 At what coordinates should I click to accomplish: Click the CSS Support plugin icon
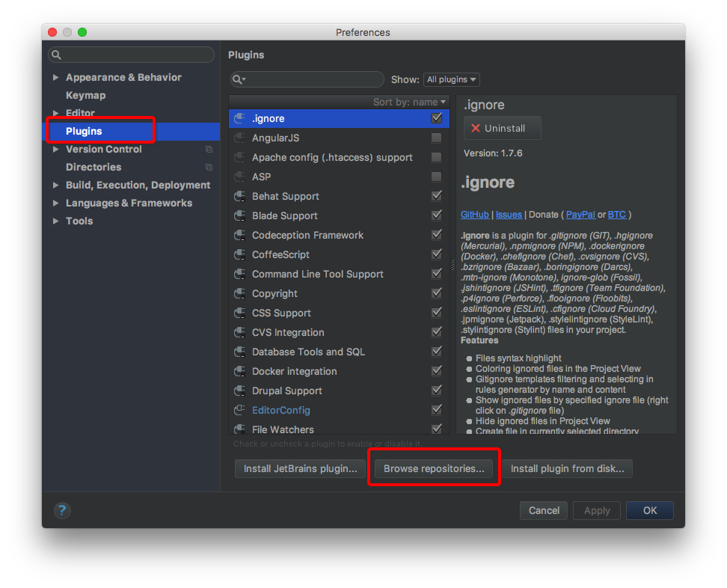[x=239, y=313]
